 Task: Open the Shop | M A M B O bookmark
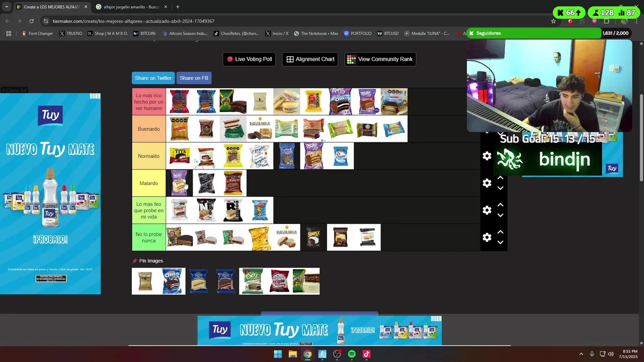tap(107, 34)
